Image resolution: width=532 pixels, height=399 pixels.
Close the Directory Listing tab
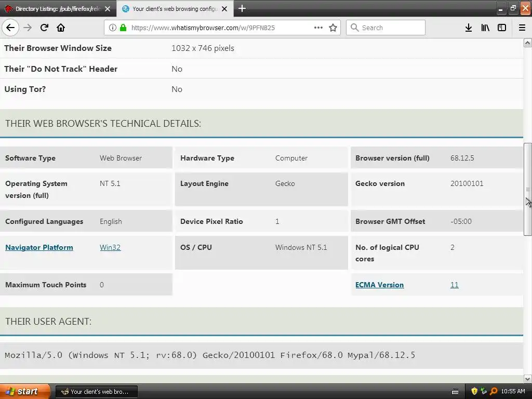108,9
